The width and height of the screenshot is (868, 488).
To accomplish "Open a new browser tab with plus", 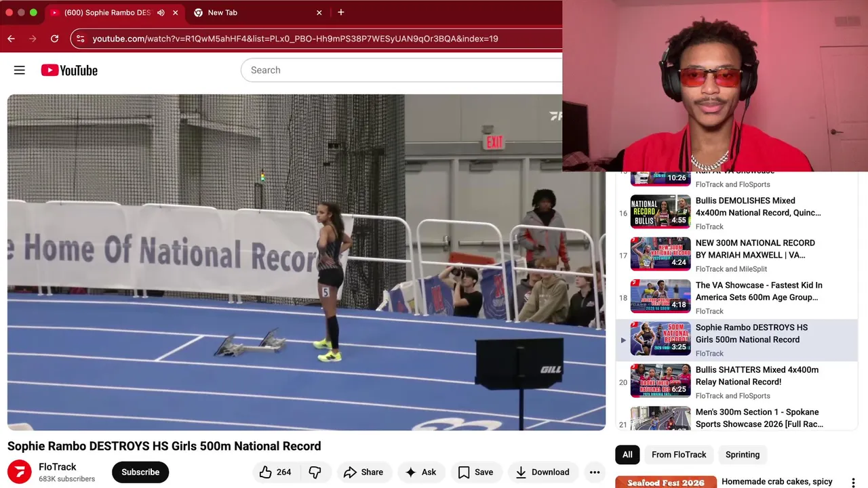I will pyautogui.click(x=340, y=12).
